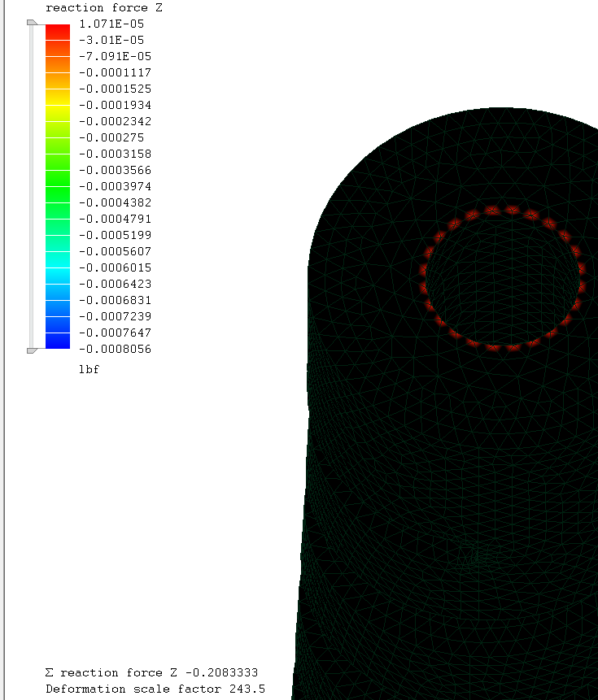Click the lower legend range slider handle
The height and width of the screenshot is (700, 598).
coord(33,350)
